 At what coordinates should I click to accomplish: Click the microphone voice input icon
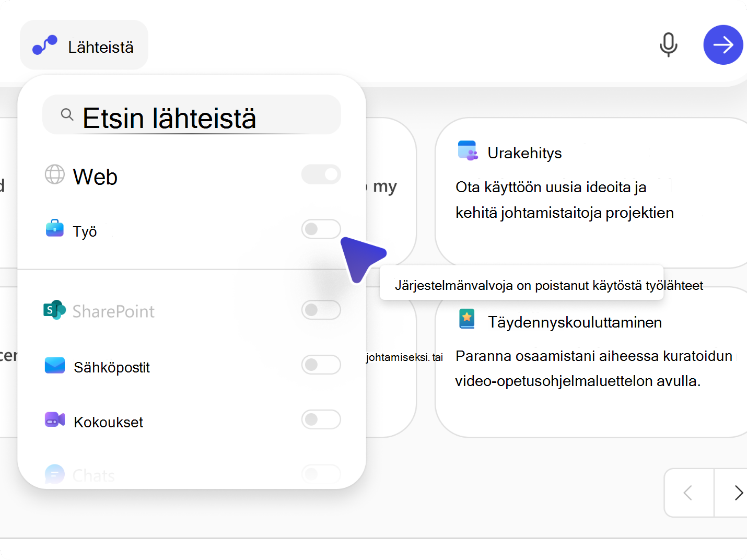tap(668, 45)
